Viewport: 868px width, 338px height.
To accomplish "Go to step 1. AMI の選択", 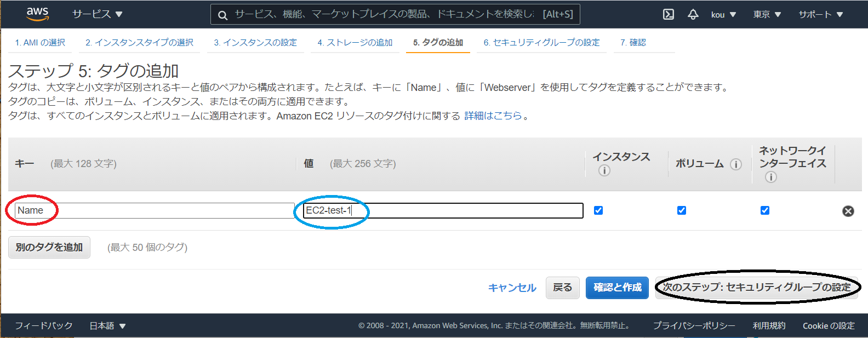I will [x=40, y=42].
